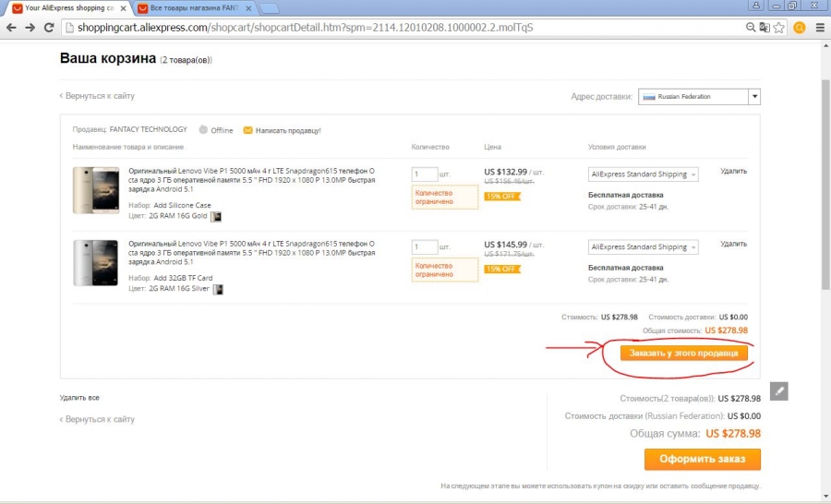Click the Chrome user profile icon
831x504 pixels.
pyautogui.click(x=755, y=6)
